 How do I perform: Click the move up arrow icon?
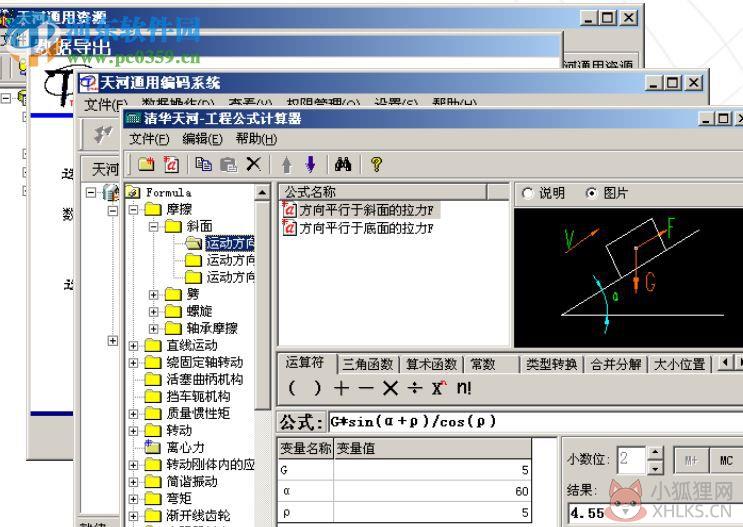286,164
